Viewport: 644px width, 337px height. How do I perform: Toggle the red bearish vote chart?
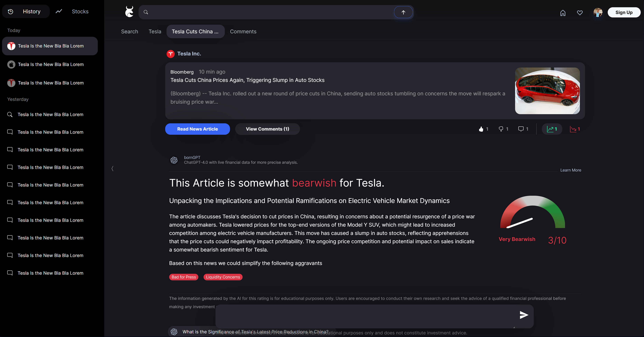pyautogui.click(x=575, y=129)
